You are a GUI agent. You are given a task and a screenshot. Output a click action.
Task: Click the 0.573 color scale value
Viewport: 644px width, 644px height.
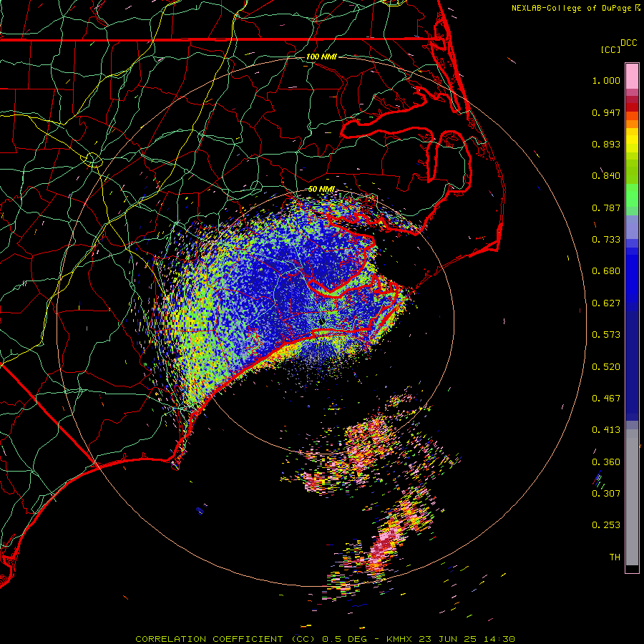(x=606, y=335)
